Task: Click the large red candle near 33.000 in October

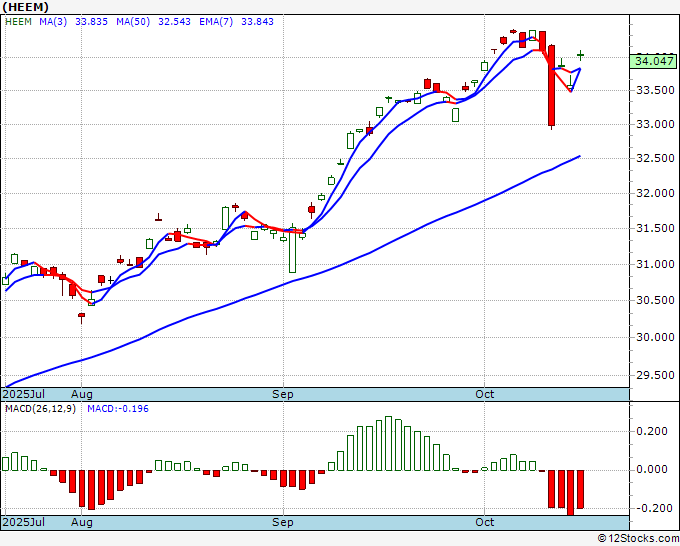Action: [x=551, y=85]
